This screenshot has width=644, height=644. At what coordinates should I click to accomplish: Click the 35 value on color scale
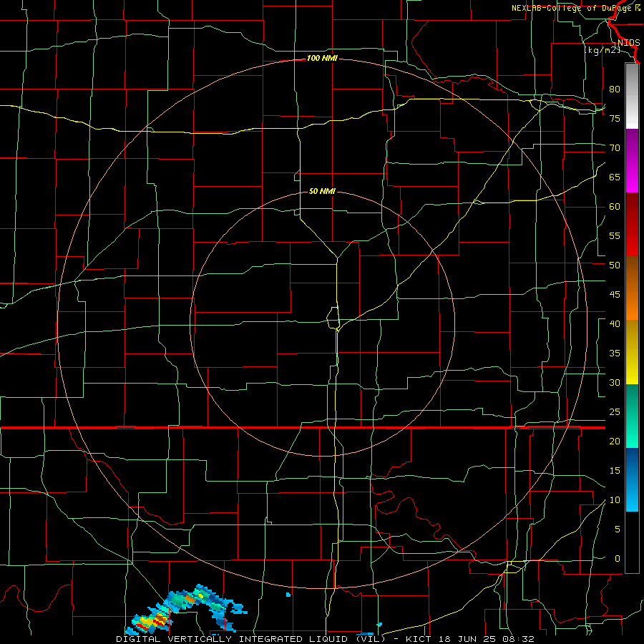(615, 353)
